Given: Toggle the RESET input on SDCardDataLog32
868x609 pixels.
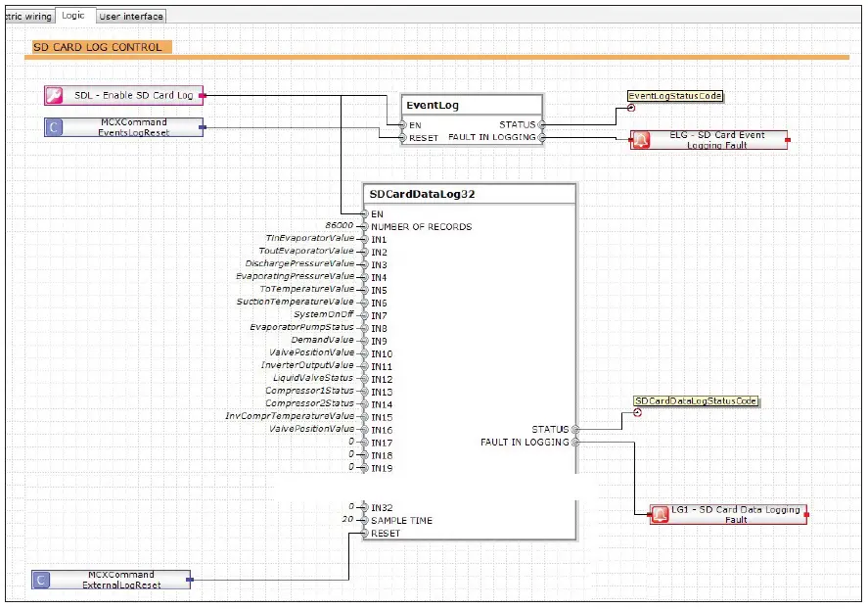Looking at the screenshot, I should pyautogui.click(x=363, y=533).
